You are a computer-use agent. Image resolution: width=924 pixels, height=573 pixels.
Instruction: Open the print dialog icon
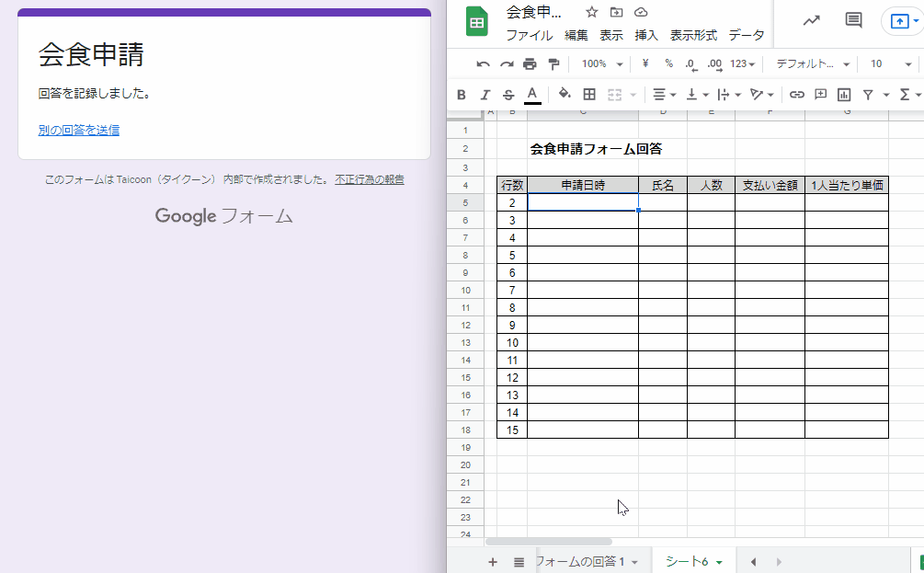point(529,64)
